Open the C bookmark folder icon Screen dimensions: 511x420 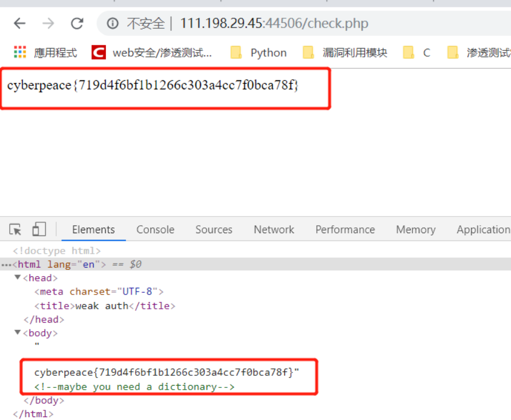pyautogui.click(x=408, y=52)
